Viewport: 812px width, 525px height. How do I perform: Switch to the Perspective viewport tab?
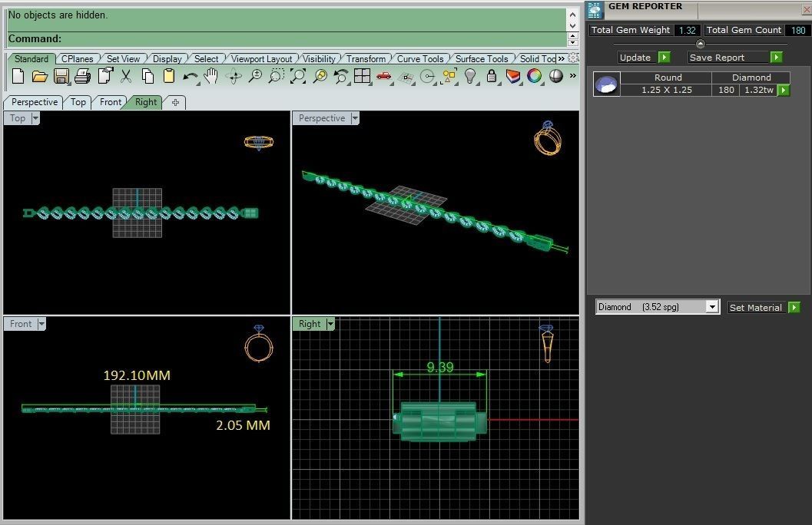(x=34, y=102)
